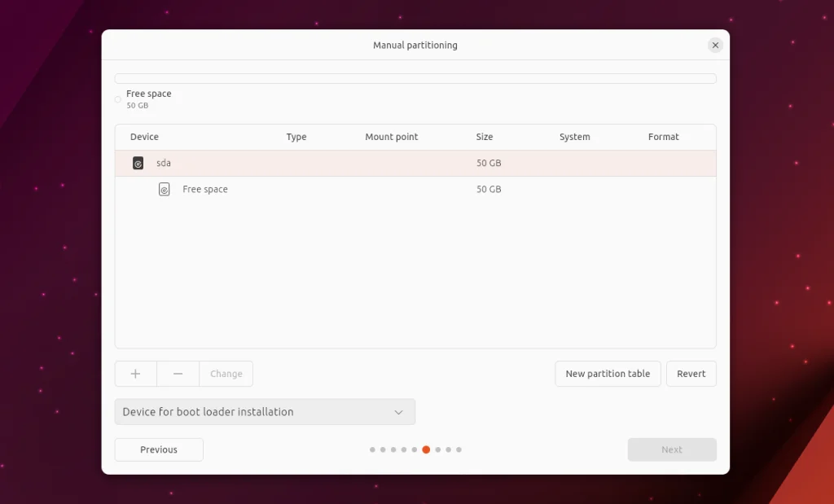Click the Size column header
The image size is (834, 504).
485,137
